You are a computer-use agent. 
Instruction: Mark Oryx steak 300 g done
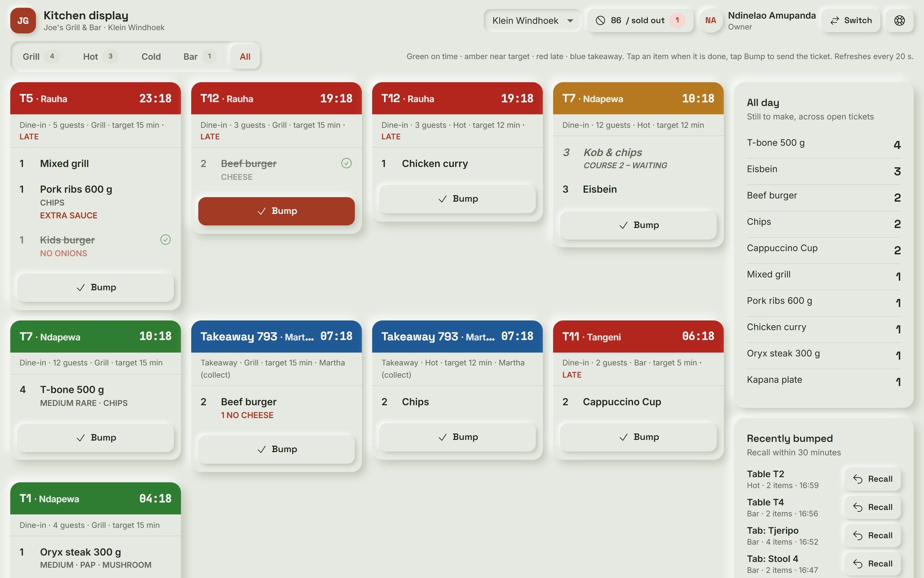tap(95, 558)
